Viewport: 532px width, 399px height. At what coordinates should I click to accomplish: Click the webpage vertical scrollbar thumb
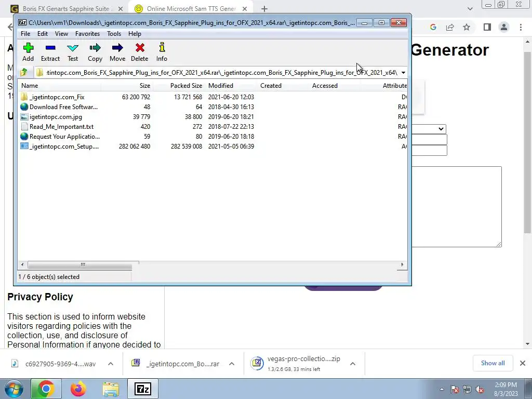pos(527,142)
